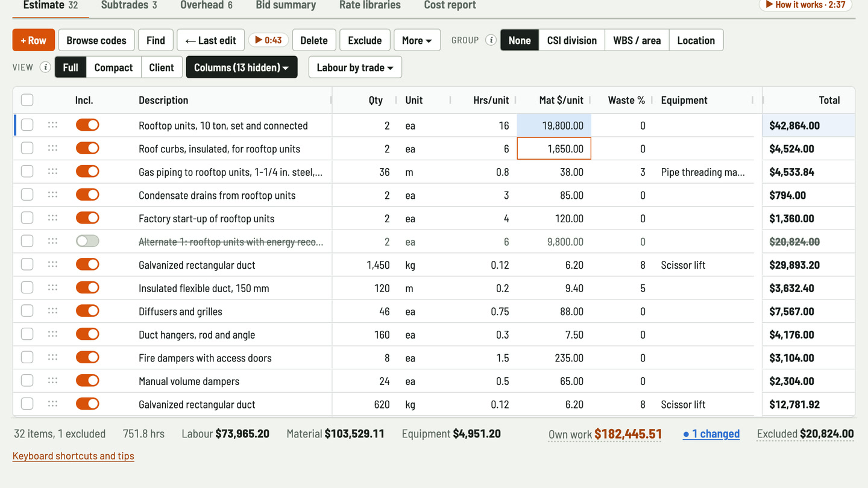Click the Exclude button
This screenshot has height=488, width=868.
tap(365, 40)
